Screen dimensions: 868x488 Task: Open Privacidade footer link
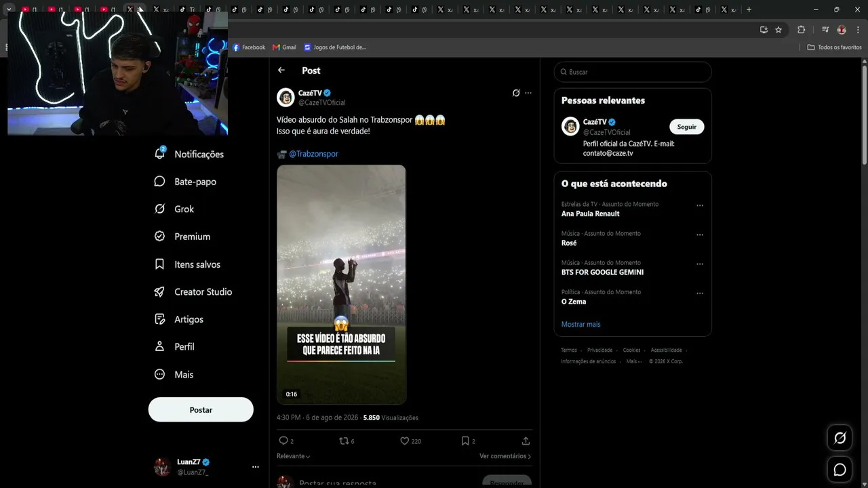(599, 350)
